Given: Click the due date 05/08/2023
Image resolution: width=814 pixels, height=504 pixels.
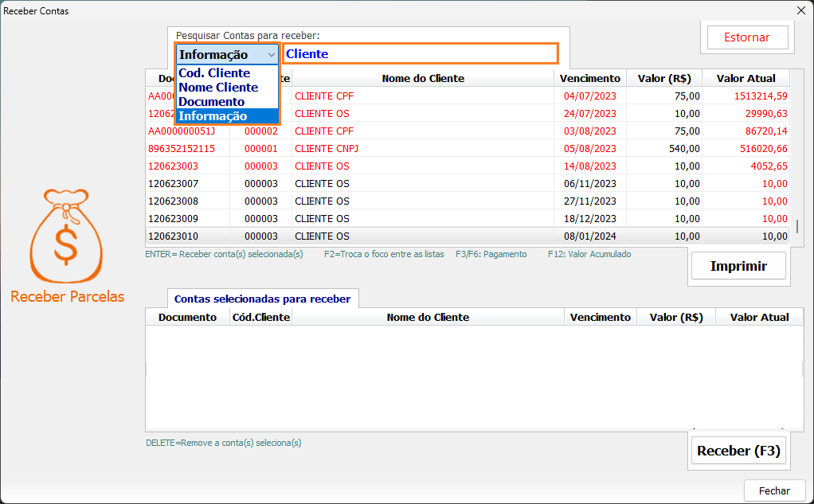Looking at the screenshot, I should click(589, 149).
